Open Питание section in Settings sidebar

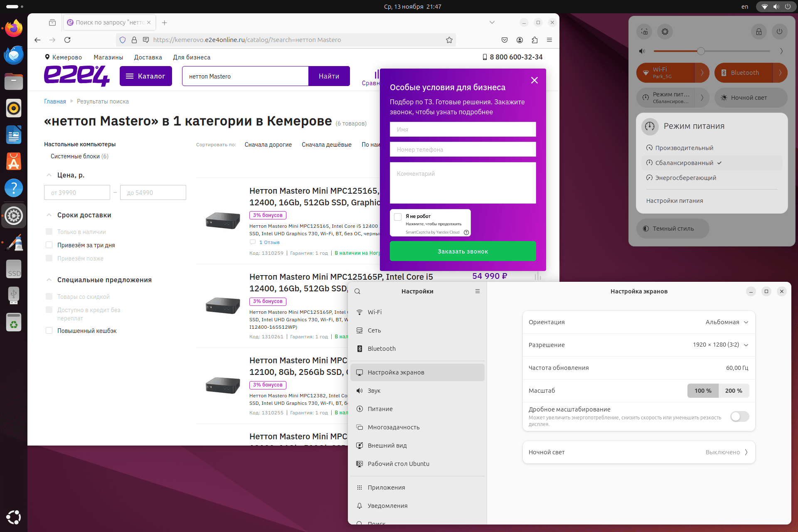click(x=417, y=409)
